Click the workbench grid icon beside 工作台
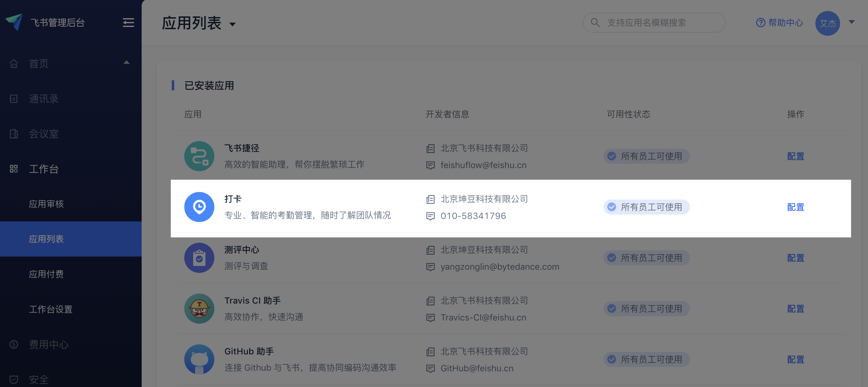The width and height of the screenshot is (868, 387). [x=14, y=169]
